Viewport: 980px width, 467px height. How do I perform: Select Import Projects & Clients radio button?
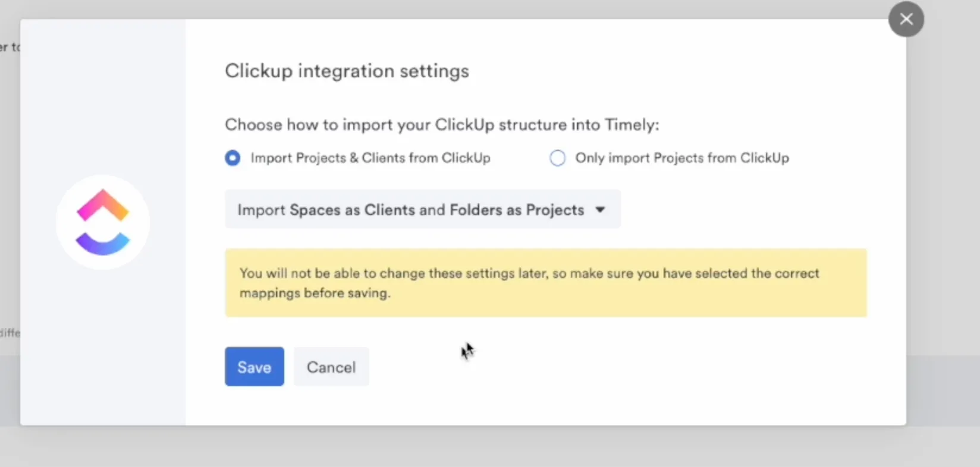click(233, 158)
